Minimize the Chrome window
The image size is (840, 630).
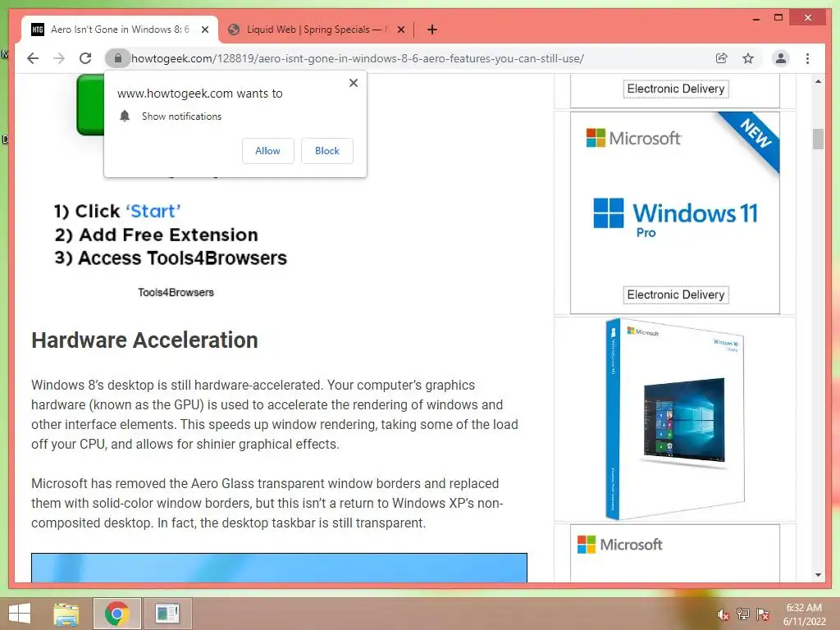click(756, 18)
